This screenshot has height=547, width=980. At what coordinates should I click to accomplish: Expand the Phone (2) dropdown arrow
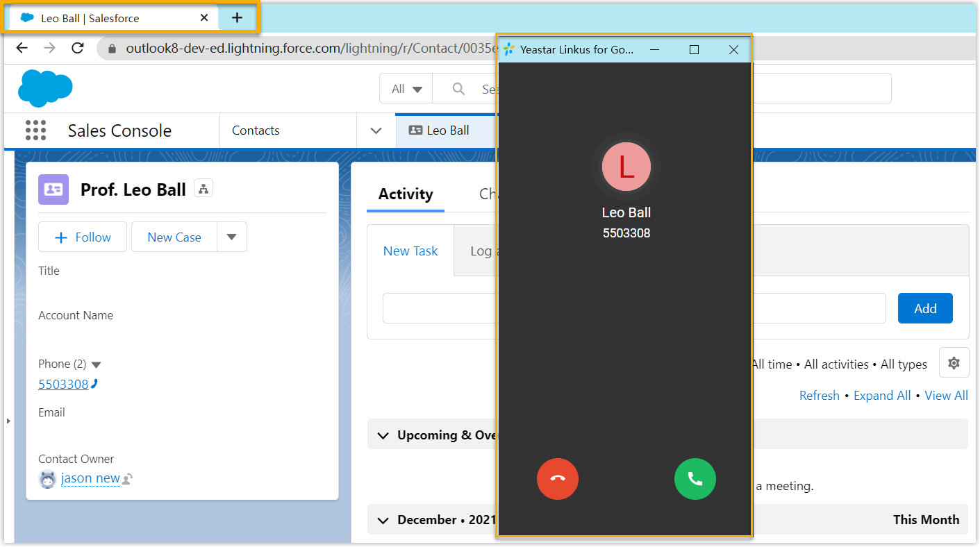(97, 364)
